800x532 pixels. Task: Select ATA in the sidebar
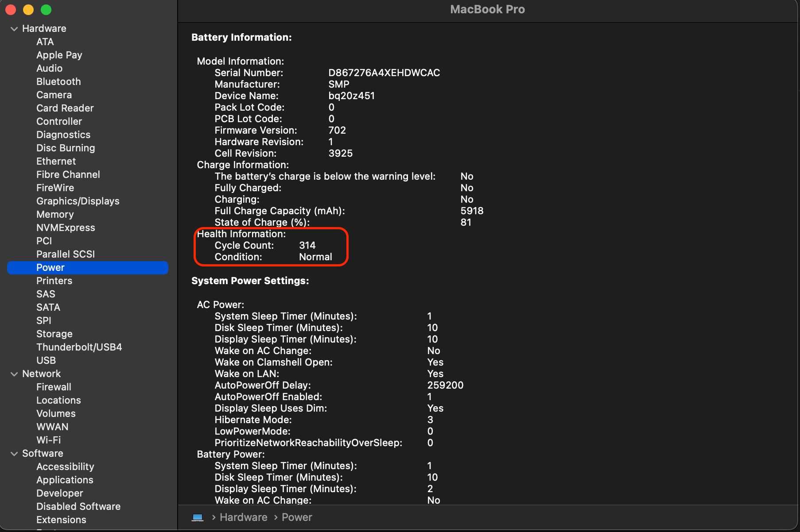pyautogui.click(x=45, y=42)
